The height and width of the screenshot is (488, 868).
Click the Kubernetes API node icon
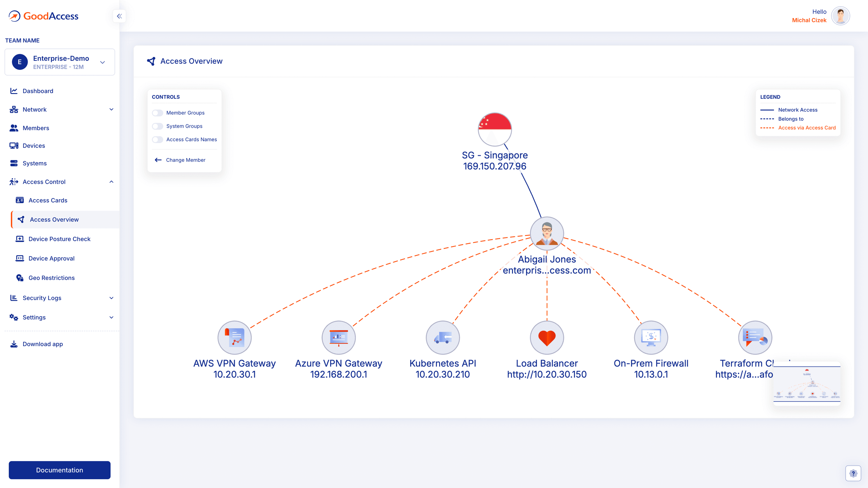(443, 337)
